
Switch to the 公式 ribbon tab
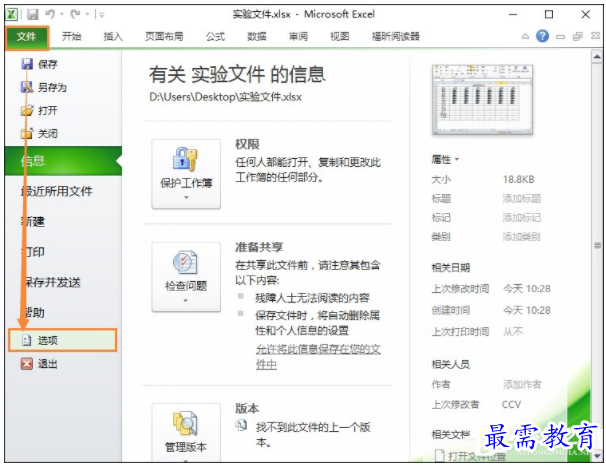[215, 37]
